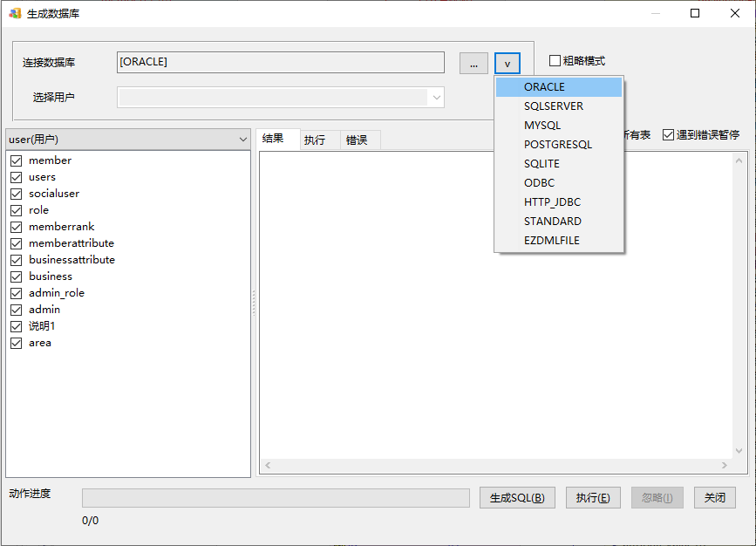Uncheck the admin_role checkbox
The image size is (756, 546).
[x=17, y=293]
